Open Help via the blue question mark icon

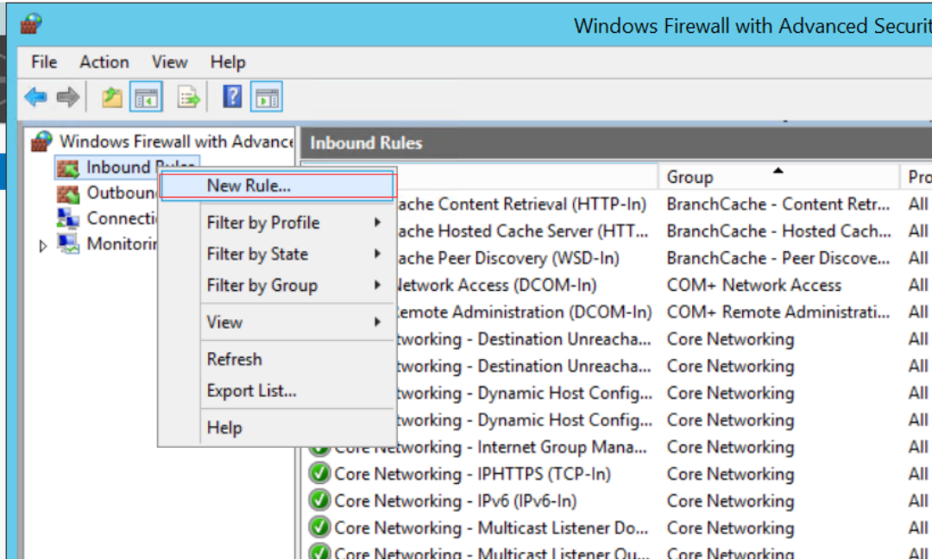coord(232,97)
